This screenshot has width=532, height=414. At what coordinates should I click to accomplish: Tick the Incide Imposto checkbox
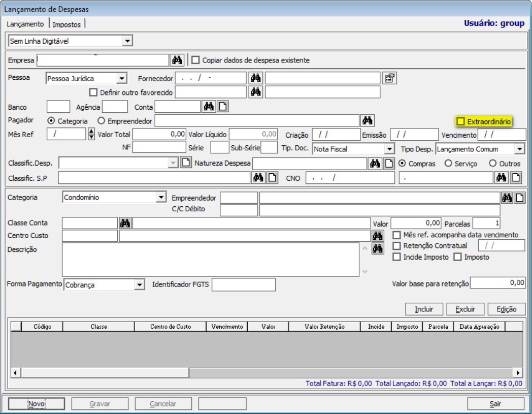[x=396, y=257]
